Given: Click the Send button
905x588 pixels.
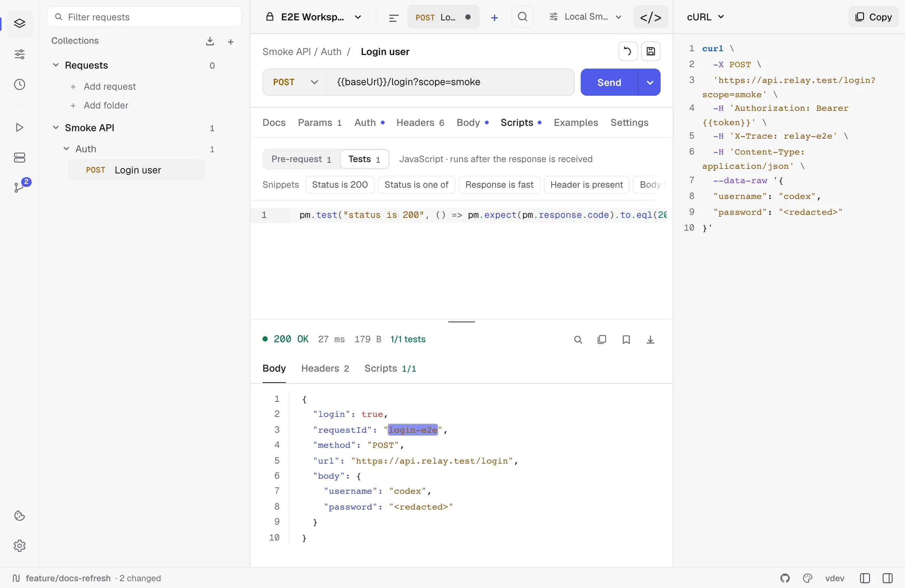Looking at the screenshot, I should click(x=609, y=82).
